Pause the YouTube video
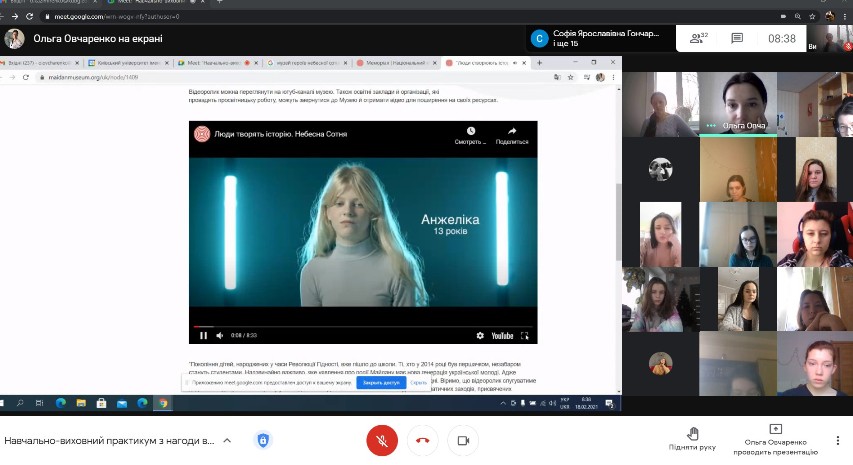The width and height of the screenshot is (853, 465). point(204,335)
